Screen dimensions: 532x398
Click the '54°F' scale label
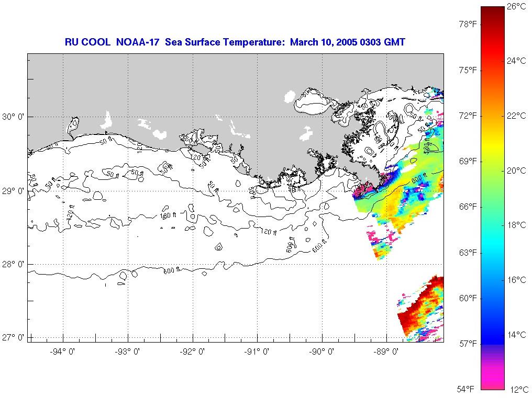point(465,389)
